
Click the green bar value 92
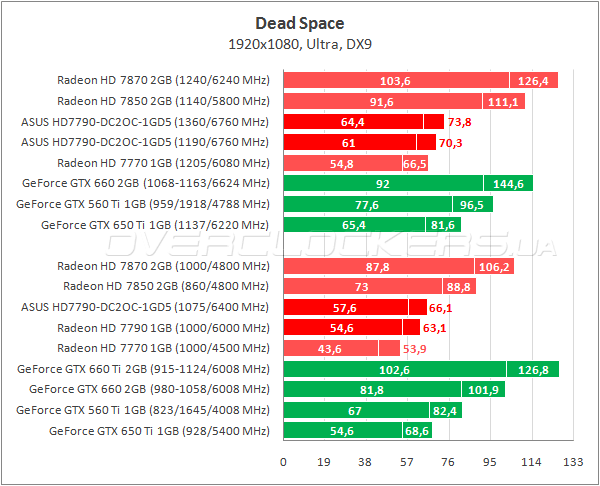click(383, 184)
